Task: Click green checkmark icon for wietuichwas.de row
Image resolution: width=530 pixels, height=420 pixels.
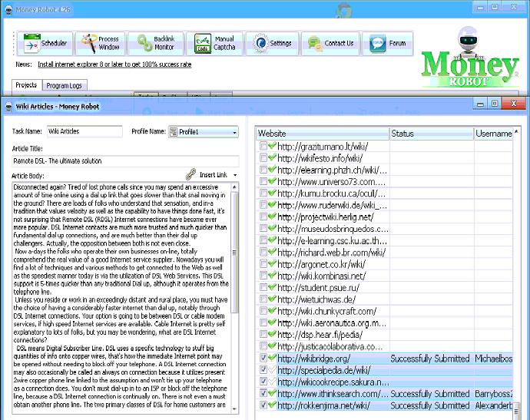Action: click(x=272, y=299)
